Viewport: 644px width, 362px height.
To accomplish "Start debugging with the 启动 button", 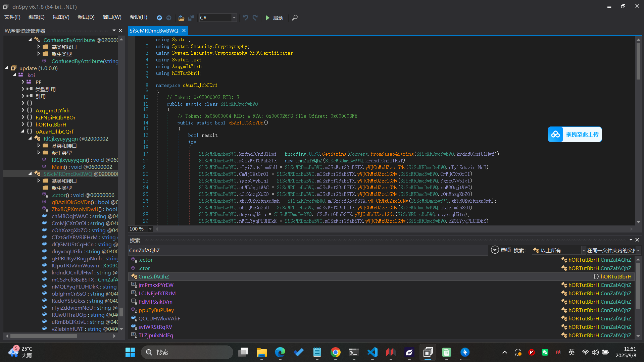I will click(275, 18).
